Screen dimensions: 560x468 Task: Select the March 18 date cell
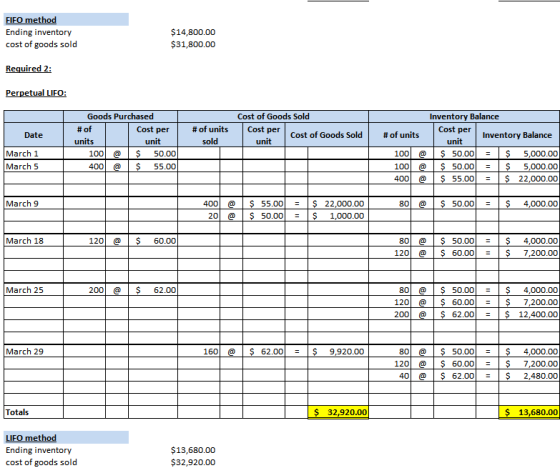coord(34,241)
